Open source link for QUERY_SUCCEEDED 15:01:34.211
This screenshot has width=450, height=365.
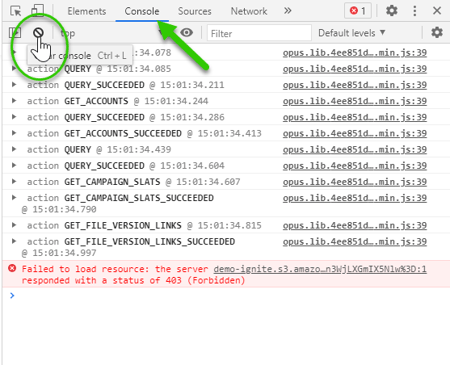[x=355, y=85]
